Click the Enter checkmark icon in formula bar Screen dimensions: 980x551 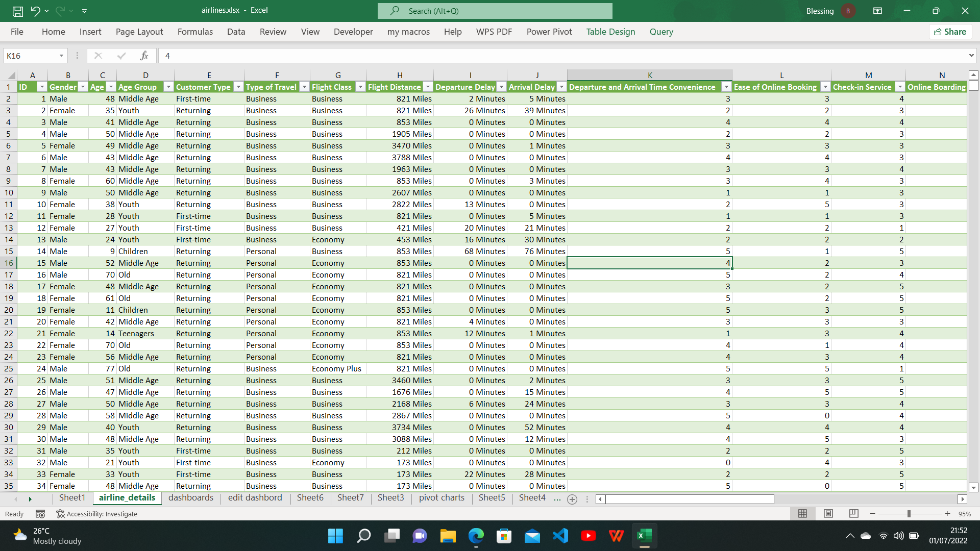[121, 56]
